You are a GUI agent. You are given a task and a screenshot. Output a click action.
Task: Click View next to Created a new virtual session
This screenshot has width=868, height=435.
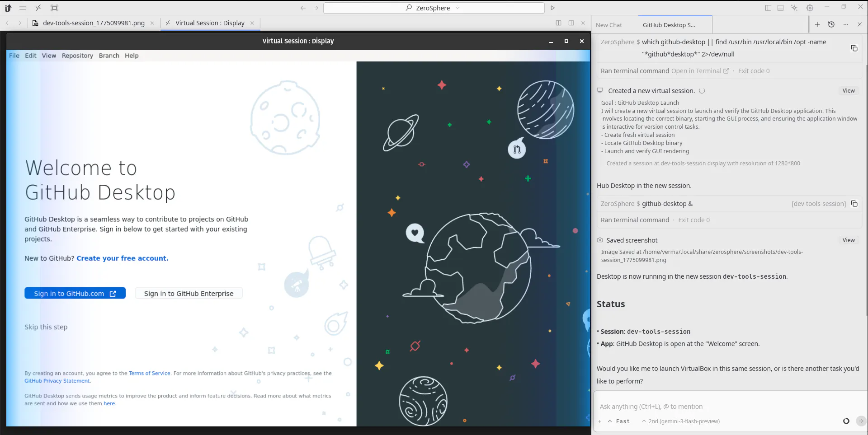tap(848, 91)
